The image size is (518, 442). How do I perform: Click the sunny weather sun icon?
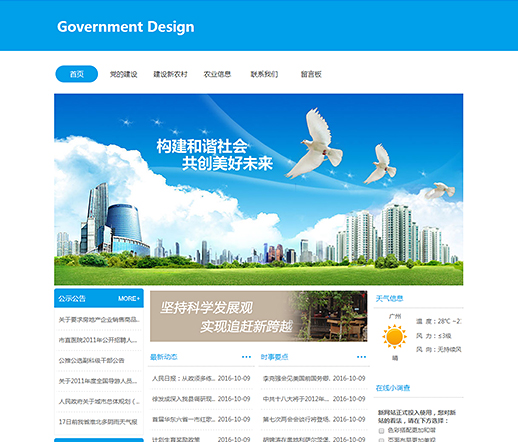coord(395,336)
